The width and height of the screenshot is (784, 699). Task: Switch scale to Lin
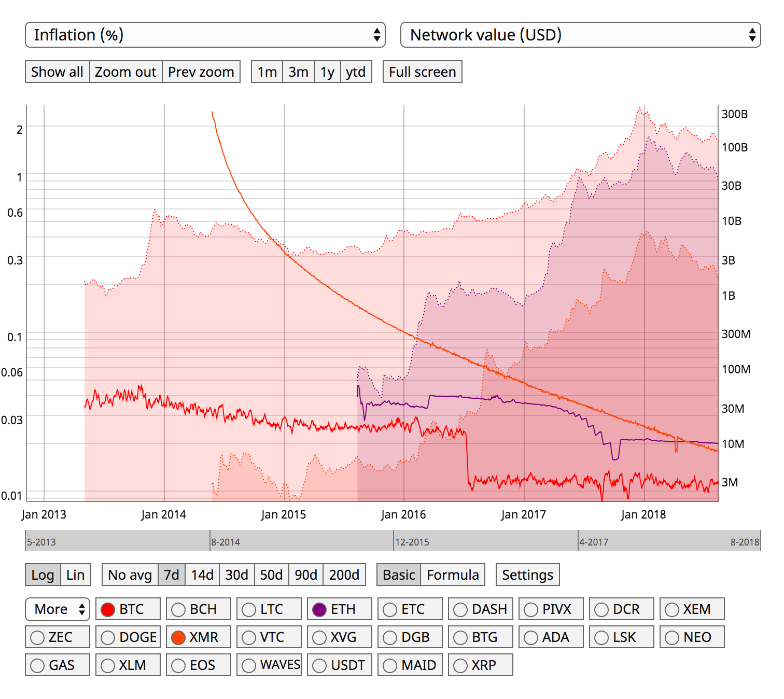[x=76, y=575]
